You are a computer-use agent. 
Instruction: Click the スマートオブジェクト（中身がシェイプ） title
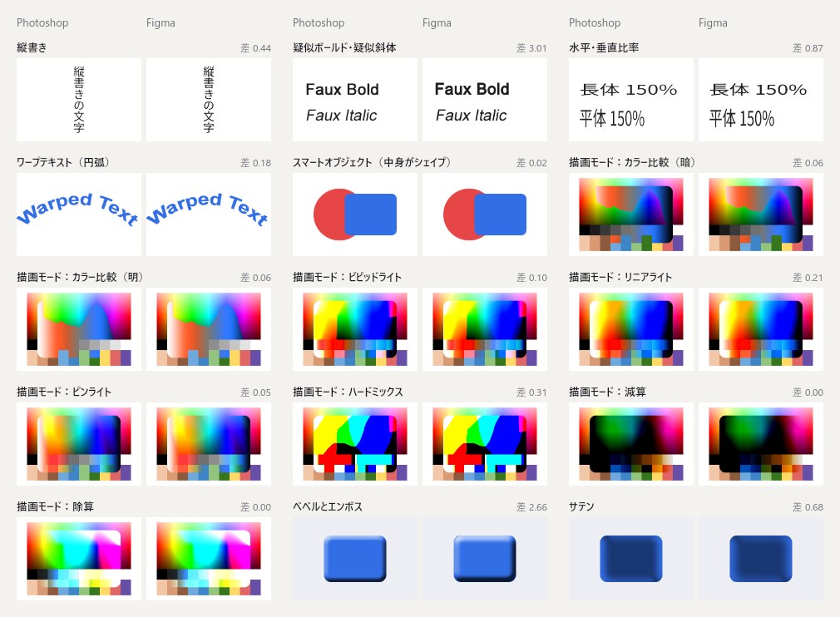372,162
